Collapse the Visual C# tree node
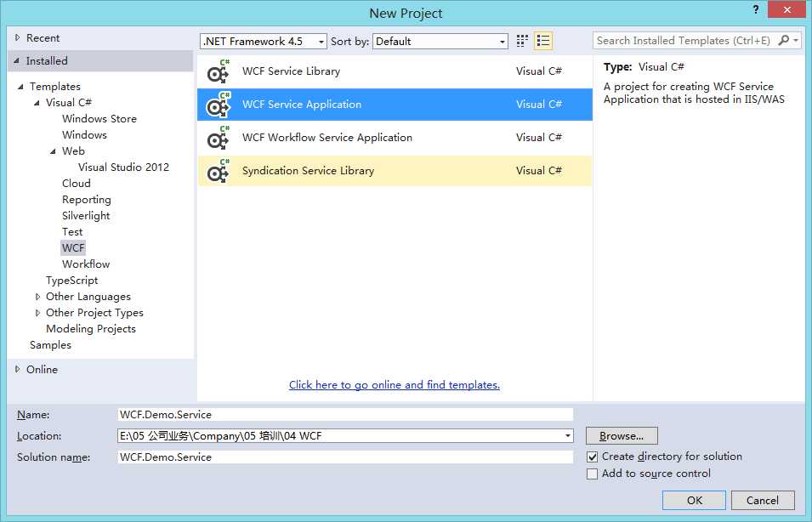812x522 pixels. pyautogui.click(x=37, y=103)
